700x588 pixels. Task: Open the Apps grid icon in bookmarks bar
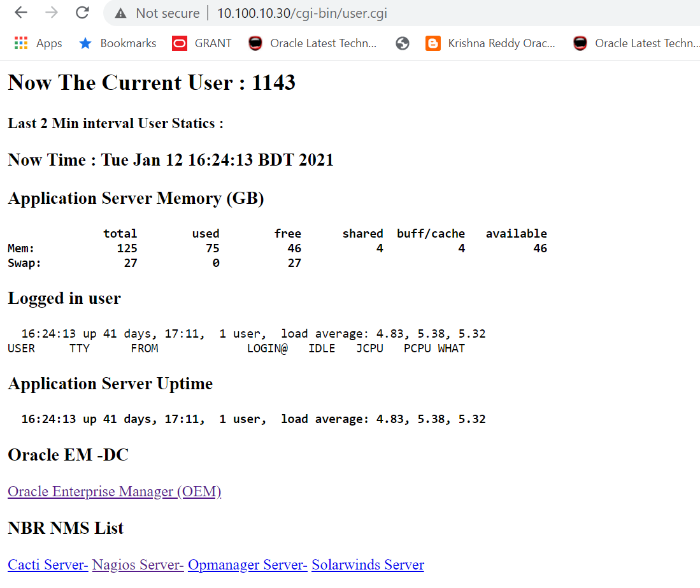(x=21, y=43)
